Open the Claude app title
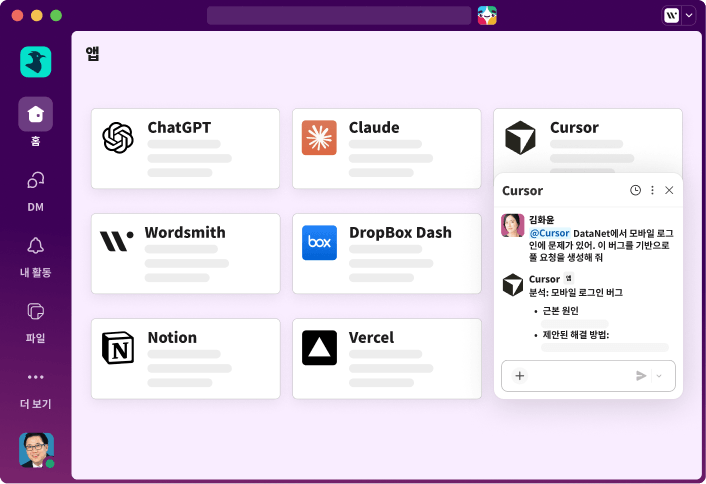The height and width of the screenshot is (484, 706). (374, 127)
